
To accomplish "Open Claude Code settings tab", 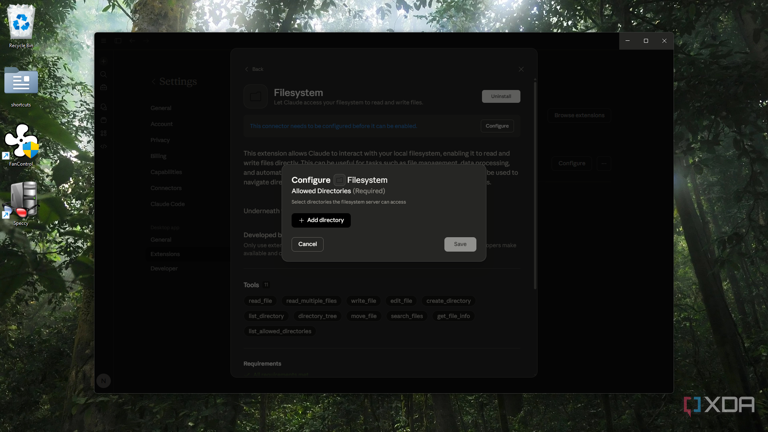I will [x=168, y=204].
